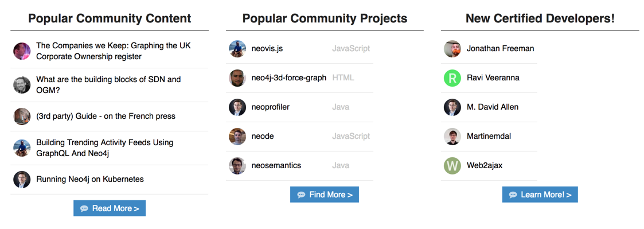Screen dimensions: 644x229
Task: Open Building Trending Activity Feeds article
Action: [105, 148]
